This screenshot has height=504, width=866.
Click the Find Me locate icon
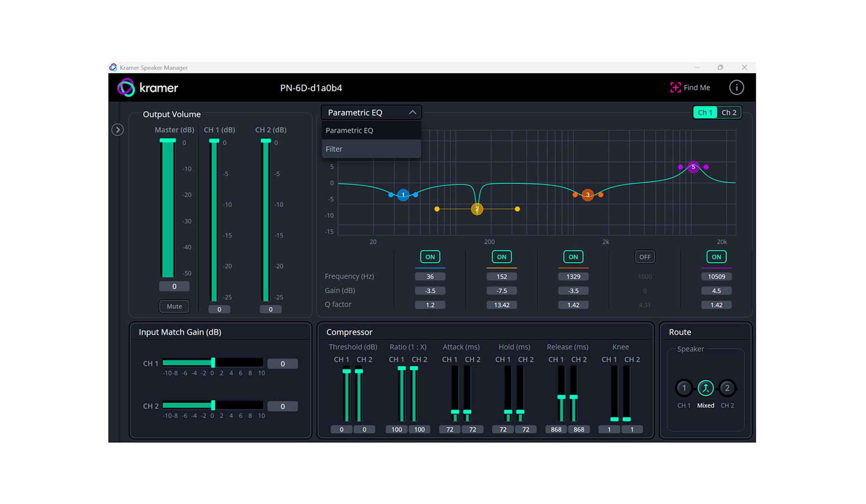coord(675,87)
